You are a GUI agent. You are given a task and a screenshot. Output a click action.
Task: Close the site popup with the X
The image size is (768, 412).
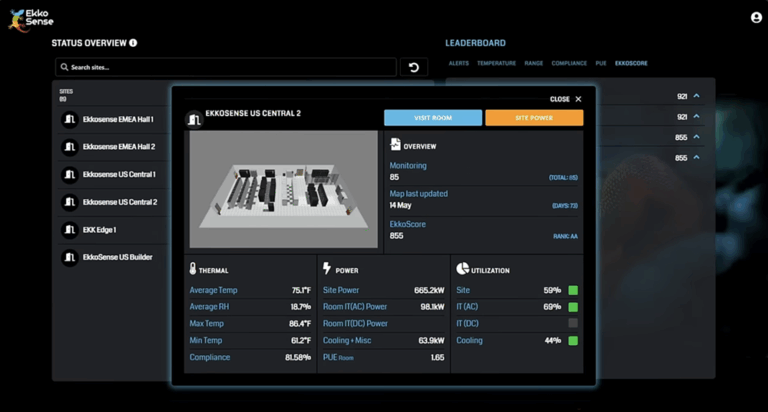[578, 99]
